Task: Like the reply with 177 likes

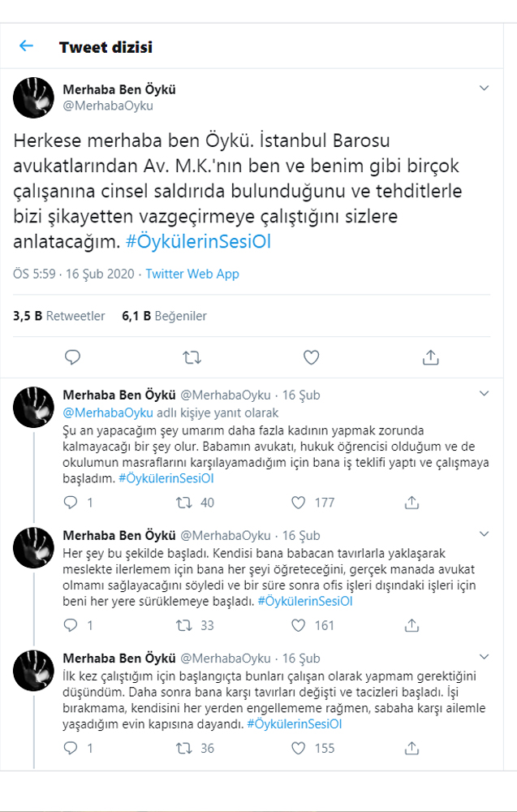Action: pos(298,503)
